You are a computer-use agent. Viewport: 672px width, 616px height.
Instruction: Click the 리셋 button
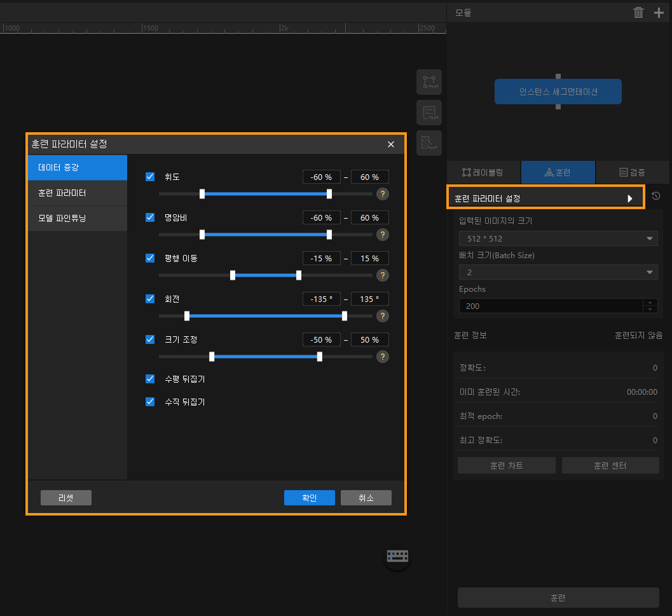66,498
